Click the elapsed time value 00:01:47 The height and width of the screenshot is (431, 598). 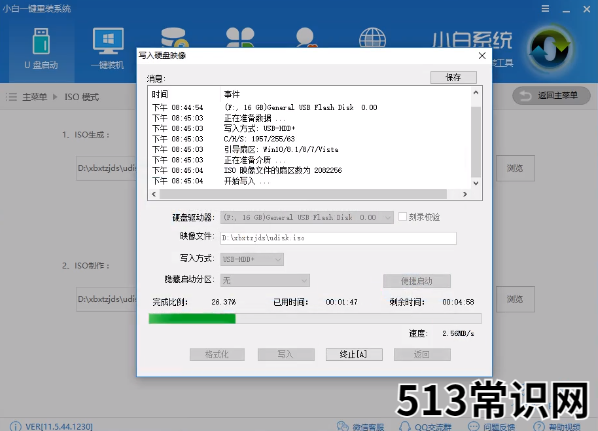(342, 302)
